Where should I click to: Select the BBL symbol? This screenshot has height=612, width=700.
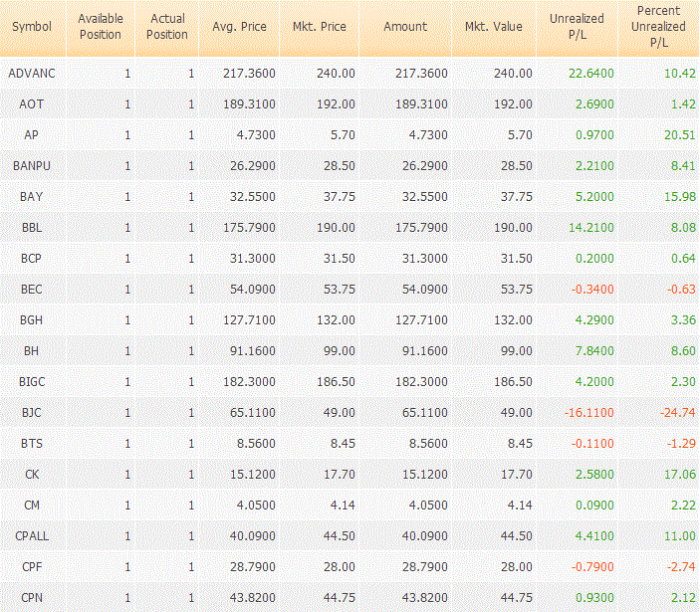pos(32,228)
